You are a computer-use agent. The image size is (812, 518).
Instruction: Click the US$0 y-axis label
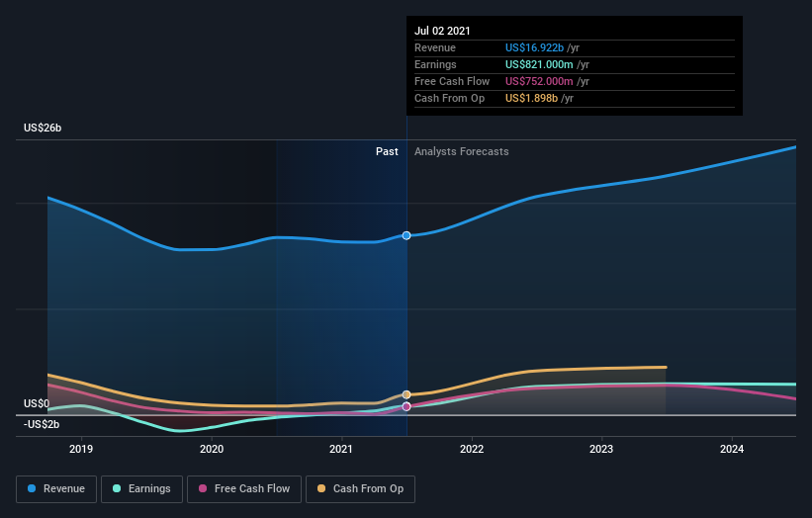[37, 403]
